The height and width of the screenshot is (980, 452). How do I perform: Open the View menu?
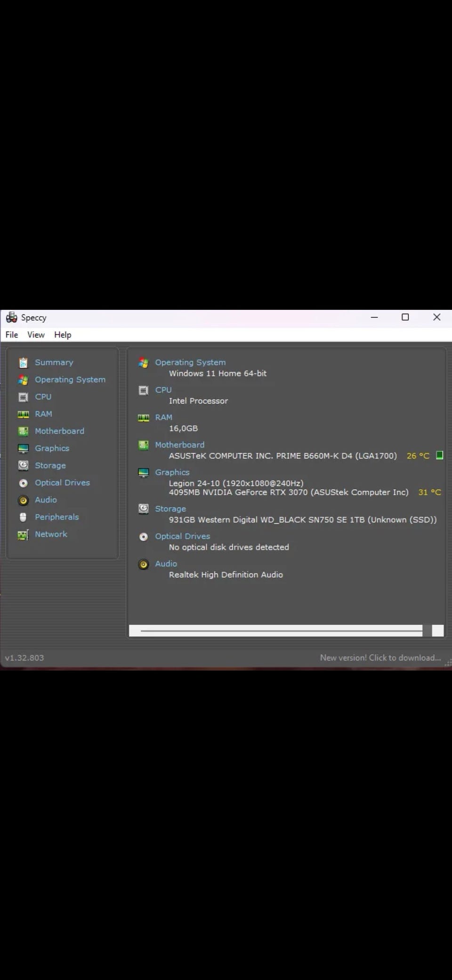point(36,335)
